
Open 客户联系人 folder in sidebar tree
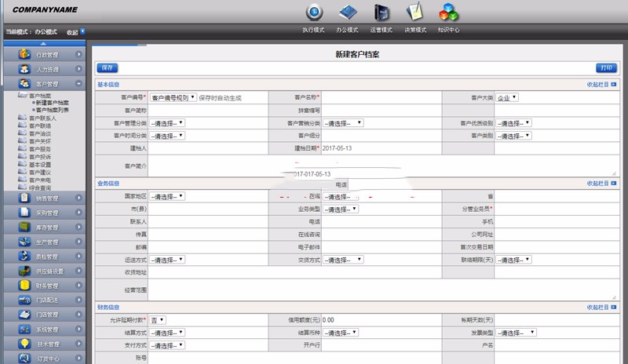tap(42, 118)
